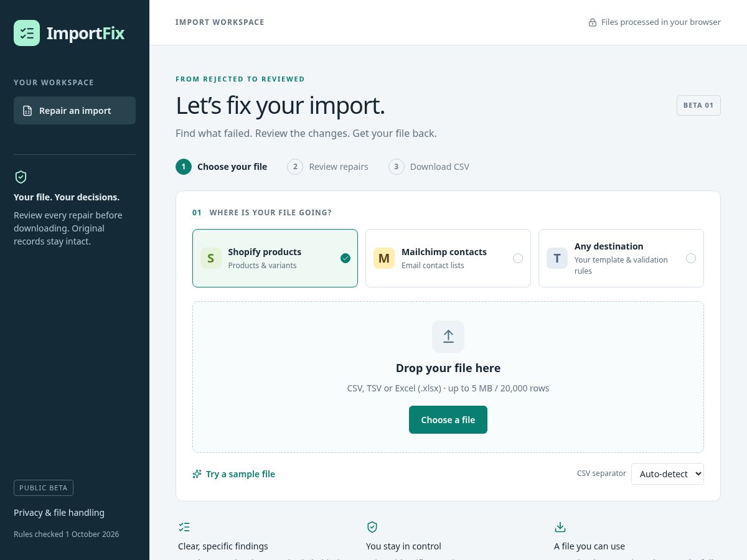This screenshot has width=747, height=560.
Task: Click the 'T' Any destination tile icon
Action: 557,258
